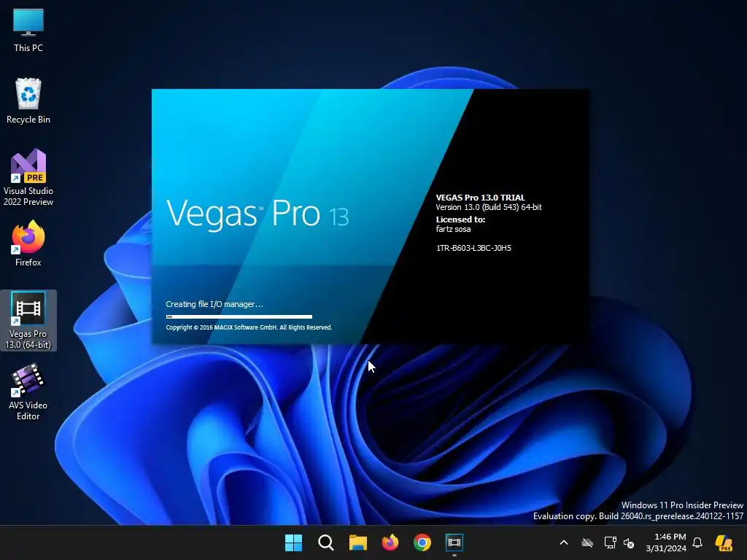Select the Firefox desktop shortcut
This screenshot has width=747, height=560.
coord(28,244)
